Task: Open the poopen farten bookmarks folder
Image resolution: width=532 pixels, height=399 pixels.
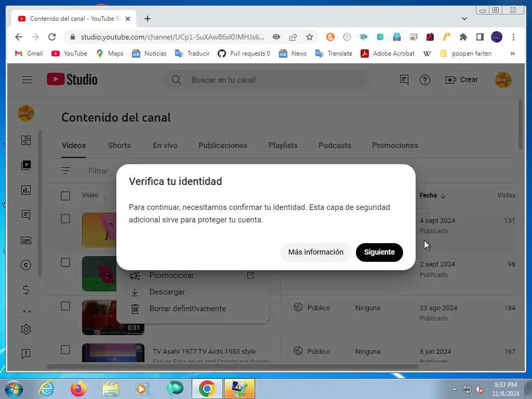Action: pyautogui.click(x=465, y=54)
